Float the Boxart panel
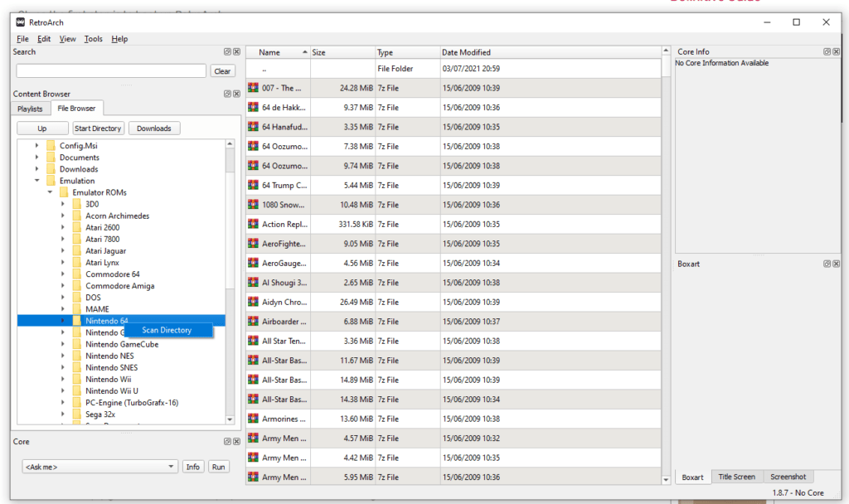 [827, 264]
